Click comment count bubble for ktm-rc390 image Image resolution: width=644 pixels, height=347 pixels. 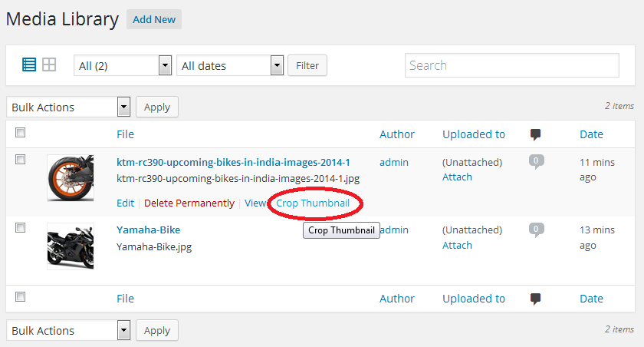pyautogui.click(x=536, y=161)
